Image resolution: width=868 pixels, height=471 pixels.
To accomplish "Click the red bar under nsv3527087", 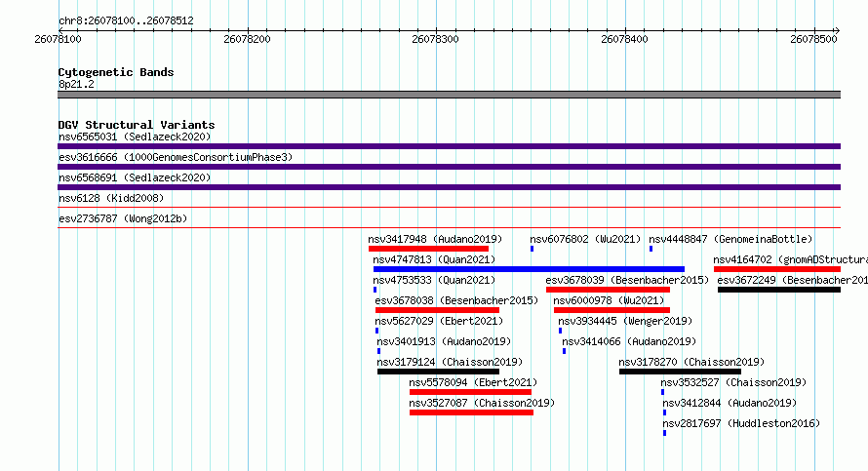I will pyautogui.click(x=472, y=412).
